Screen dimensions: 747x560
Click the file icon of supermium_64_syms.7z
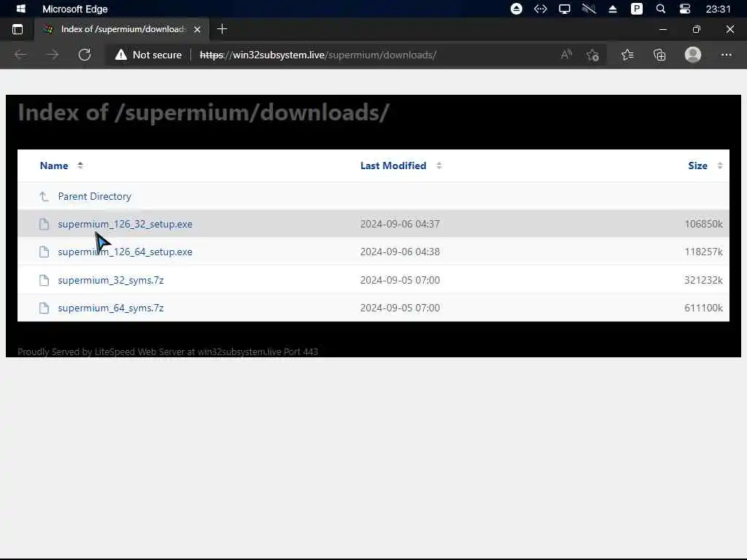pyautogui.click(x=44, y=308)
